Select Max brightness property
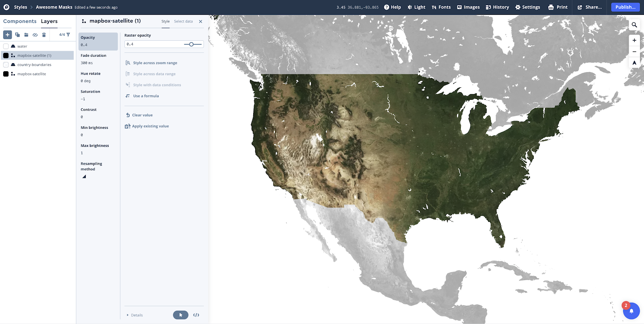The width and height of the screenshot is (644, 324). click(x=98, y=149)
